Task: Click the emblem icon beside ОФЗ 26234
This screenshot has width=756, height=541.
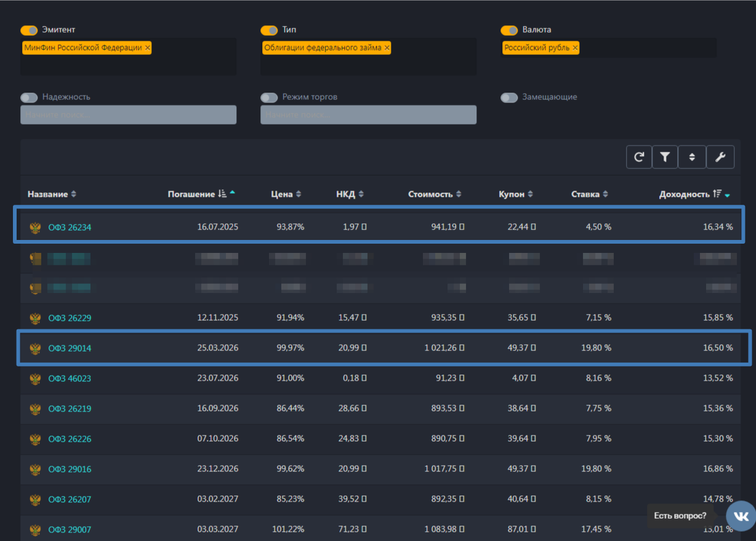Action: (35, 227)
